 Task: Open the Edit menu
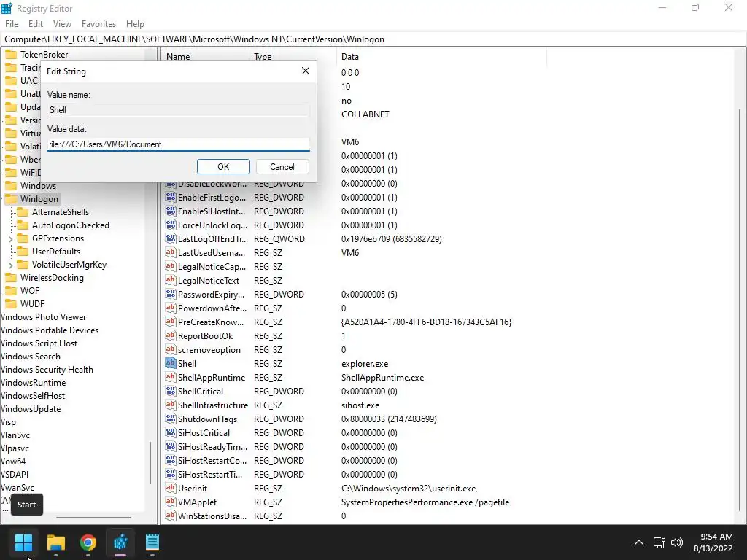36,24
